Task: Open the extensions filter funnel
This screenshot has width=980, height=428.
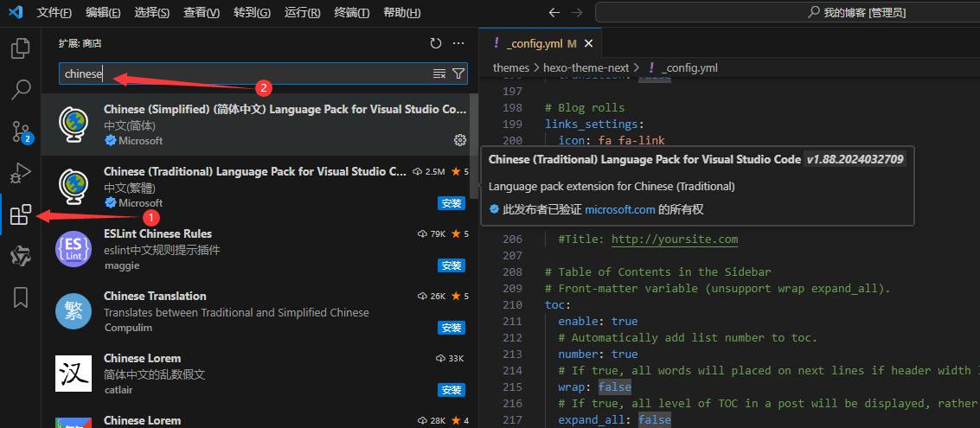Action: [458, 73]
